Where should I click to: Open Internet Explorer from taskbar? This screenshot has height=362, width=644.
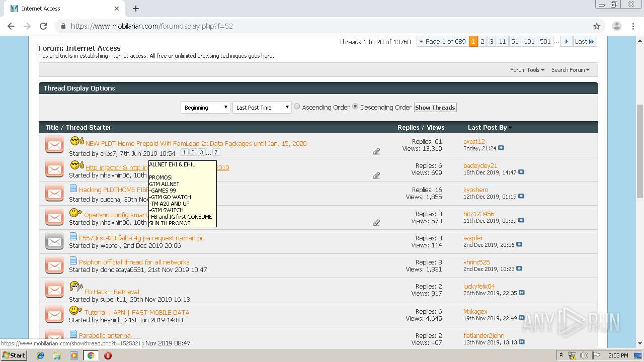point(40,355)
